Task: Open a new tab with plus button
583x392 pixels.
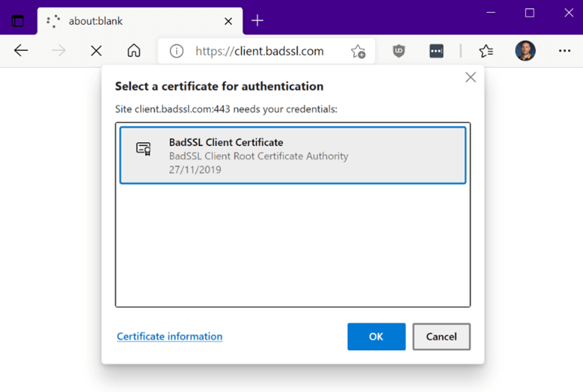Action: (x=258, y=21)
